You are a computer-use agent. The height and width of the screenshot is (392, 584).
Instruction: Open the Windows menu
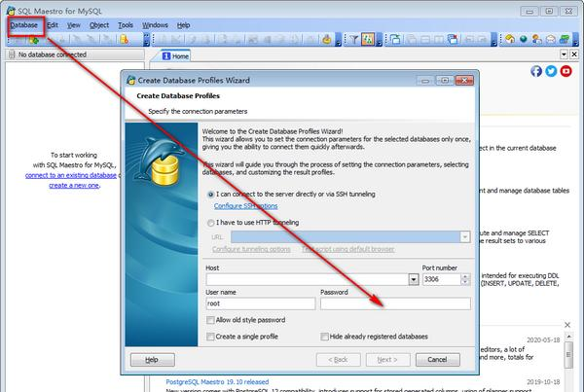[x=155, y=25]
